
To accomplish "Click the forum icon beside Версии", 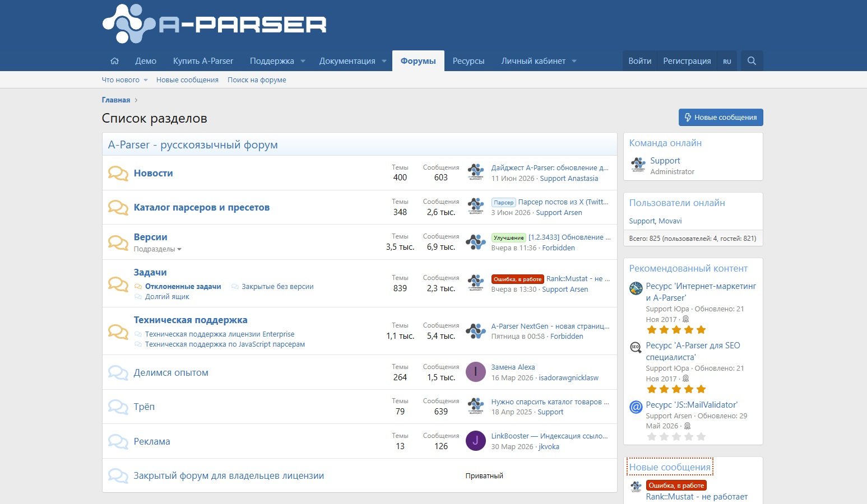I will 118,242.
